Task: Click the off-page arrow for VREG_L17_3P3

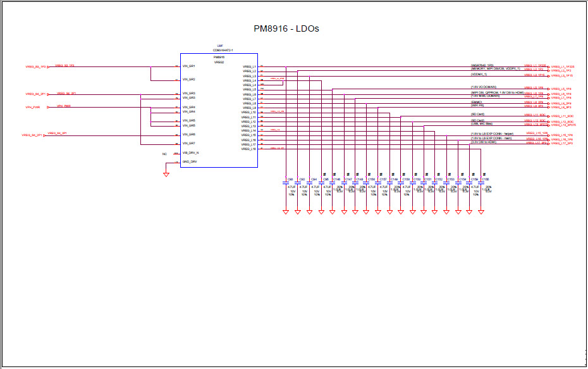Action: pos(549,144)
